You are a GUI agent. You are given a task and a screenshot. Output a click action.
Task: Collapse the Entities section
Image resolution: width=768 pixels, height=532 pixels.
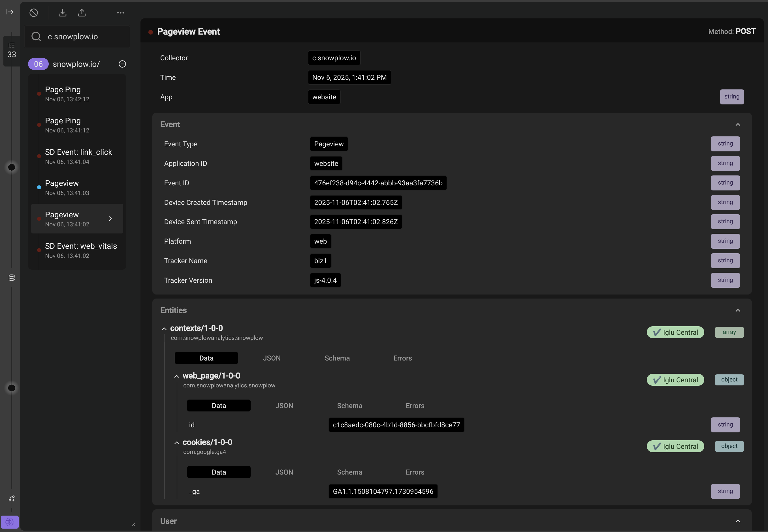click(x=737, y=310)
